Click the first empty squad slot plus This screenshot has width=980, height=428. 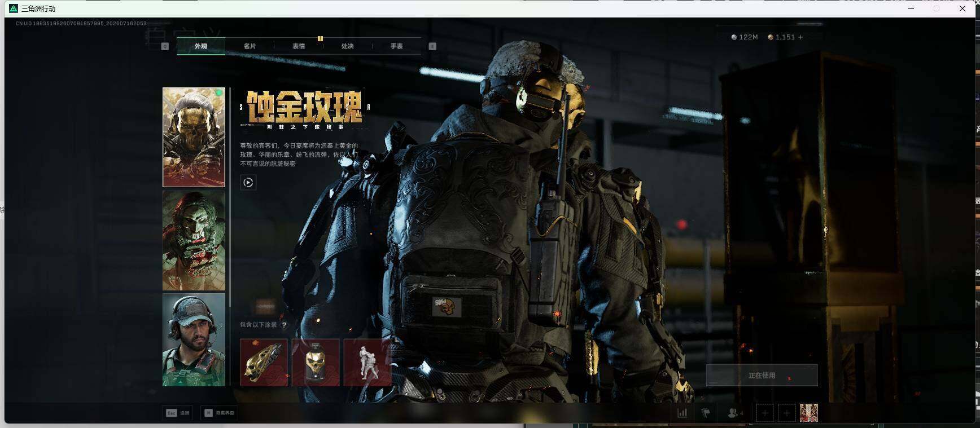point(765,413)
